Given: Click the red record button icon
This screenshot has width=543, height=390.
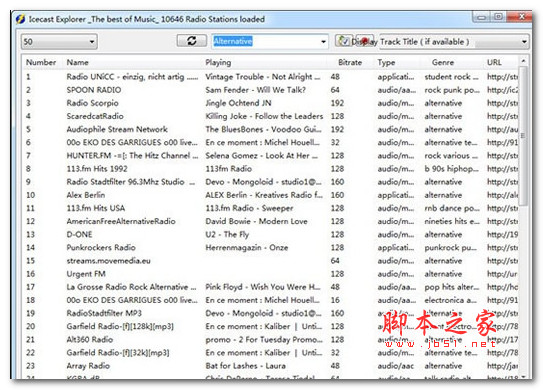Looking at the screenshot, I should click(x=364, y=41).
